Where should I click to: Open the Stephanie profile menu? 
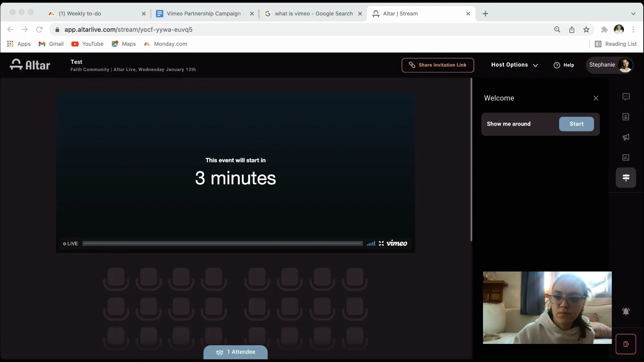pyautogui.click(x=610, y=65)
